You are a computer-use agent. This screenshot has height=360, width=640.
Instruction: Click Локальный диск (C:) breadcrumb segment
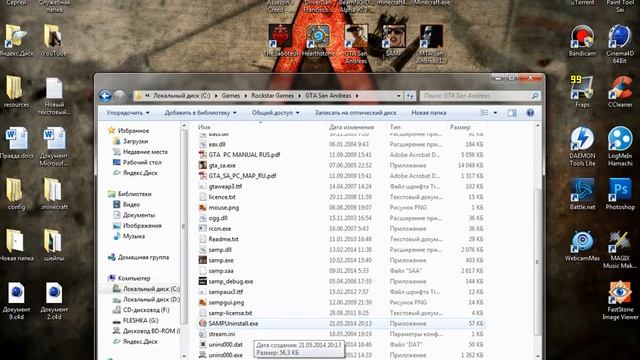(x=182, y=96)
